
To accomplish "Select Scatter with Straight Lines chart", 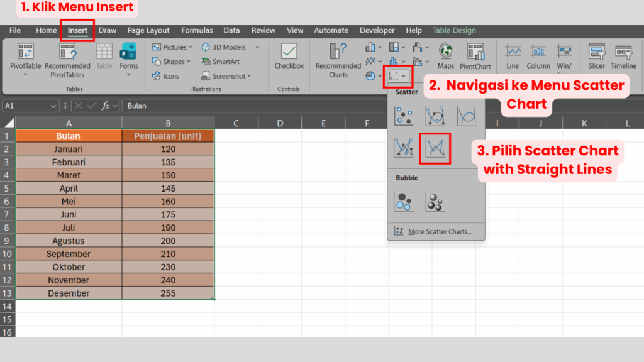I will pos(435,148).
